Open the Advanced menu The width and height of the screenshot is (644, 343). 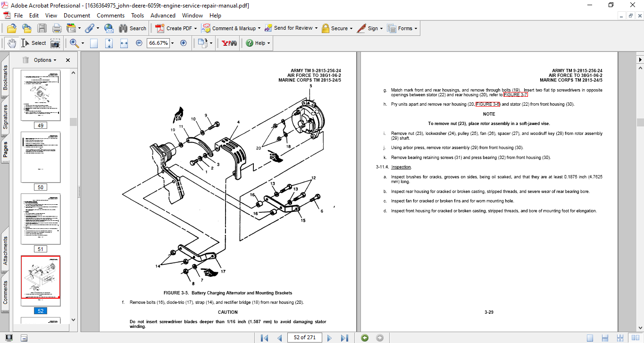pyautogui.click(x=163, y=15)
